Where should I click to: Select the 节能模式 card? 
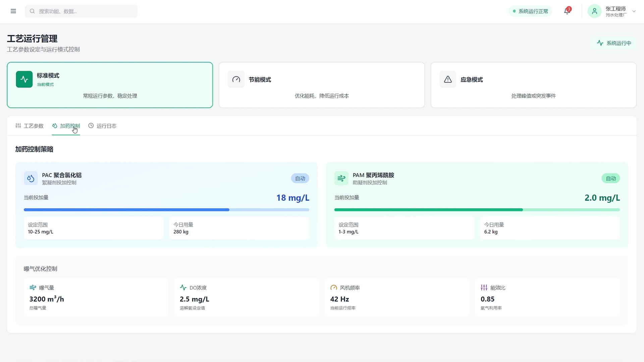pos(322,85)
